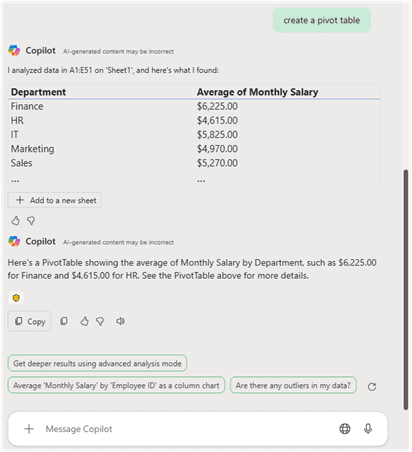The height and width of the screenshot is (452, 412).
Task: Click the second AI-generated content disclaimer
Action: tap(118, 242)
